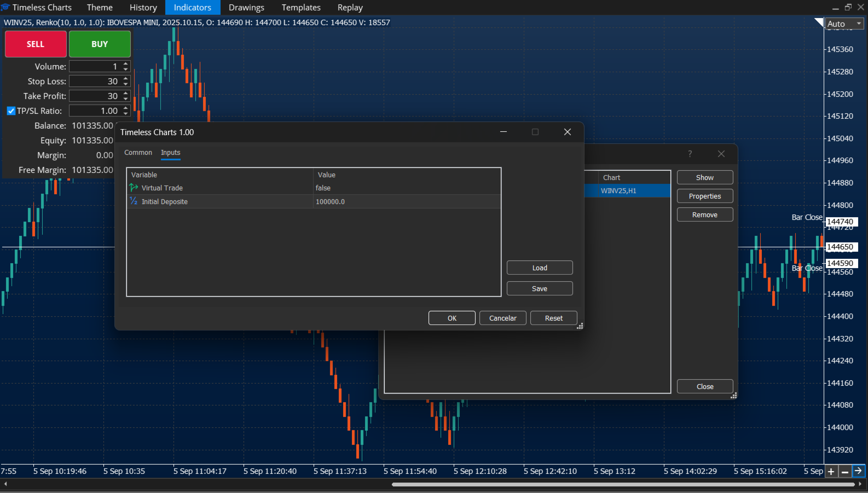Screen dimensions: 868x493
Task: Jump to latest bar with arrow button
Action: (x=859, y=471)
